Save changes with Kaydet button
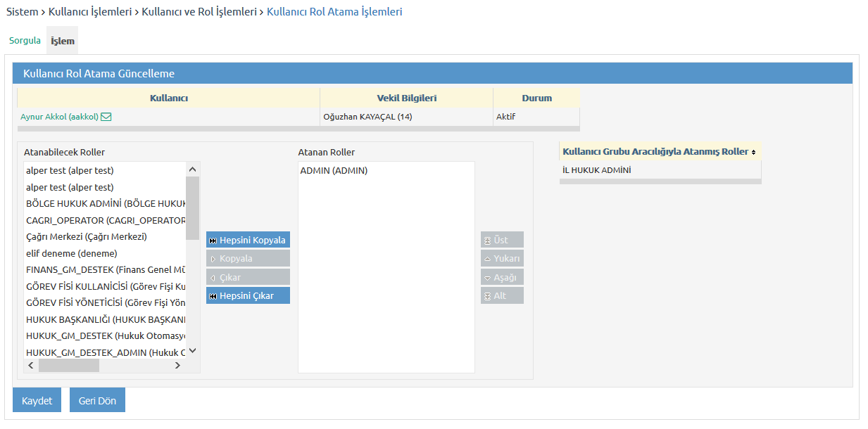The height and width of the screenshot is (429, 868). [x=37, y=400]
